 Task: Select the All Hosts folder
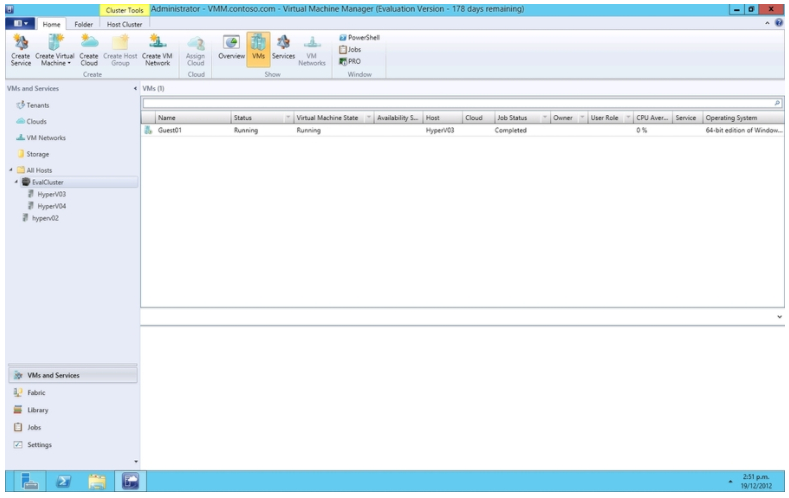(x=34, y=170)
